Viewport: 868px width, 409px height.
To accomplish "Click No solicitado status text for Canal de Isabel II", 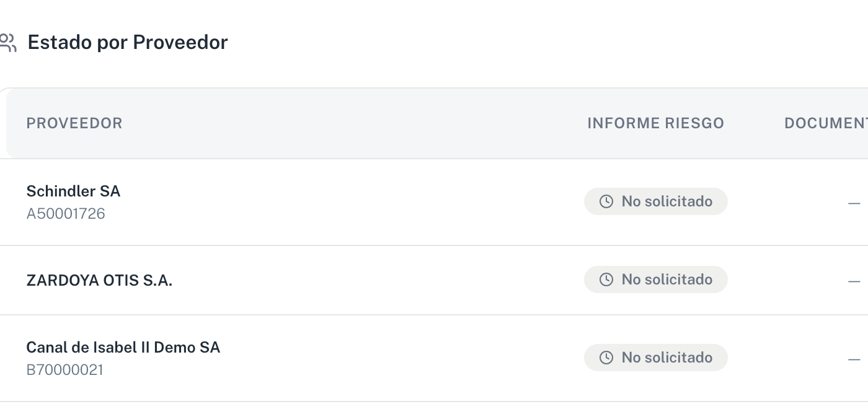I will [x=667, y=358].
